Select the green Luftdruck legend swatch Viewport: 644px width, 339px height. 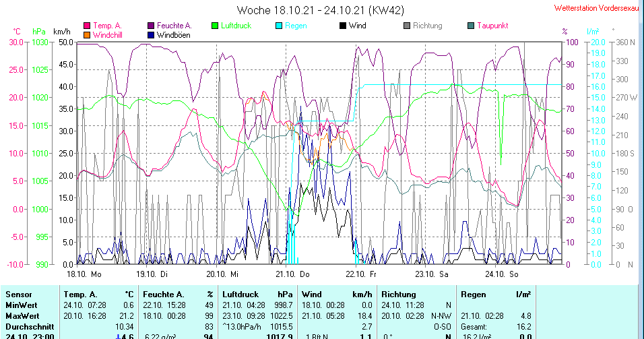(x=216, y=26)
